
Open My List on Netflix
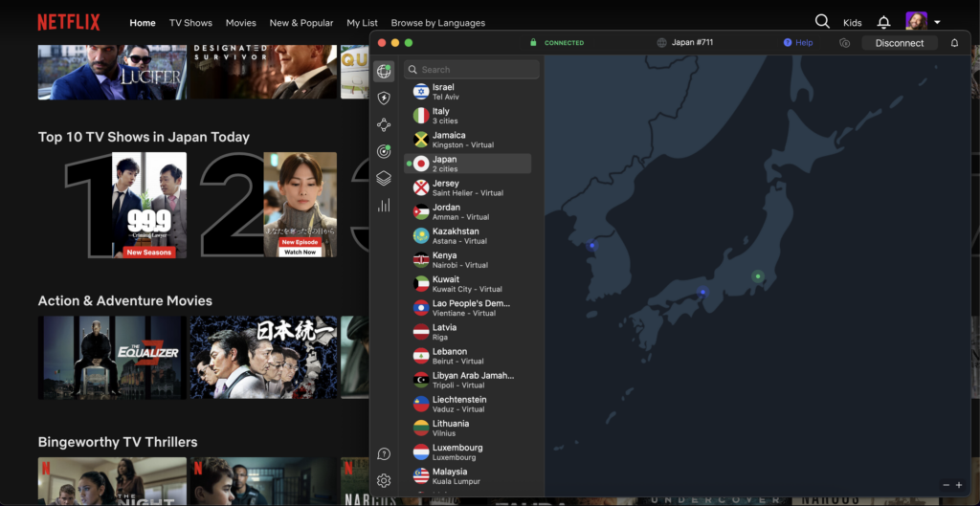click(363, 23)
